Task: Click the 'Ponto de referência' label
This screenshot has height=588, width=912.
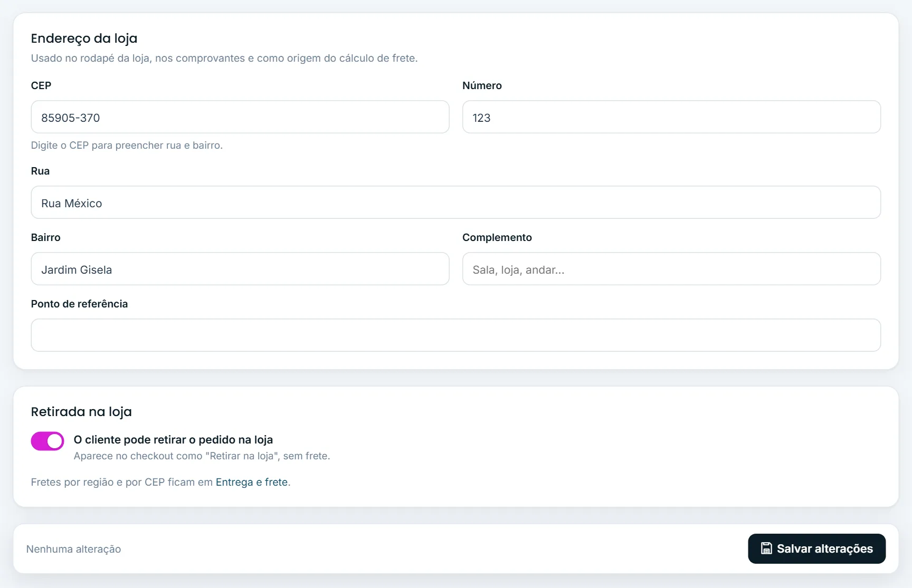Action: 79,304
